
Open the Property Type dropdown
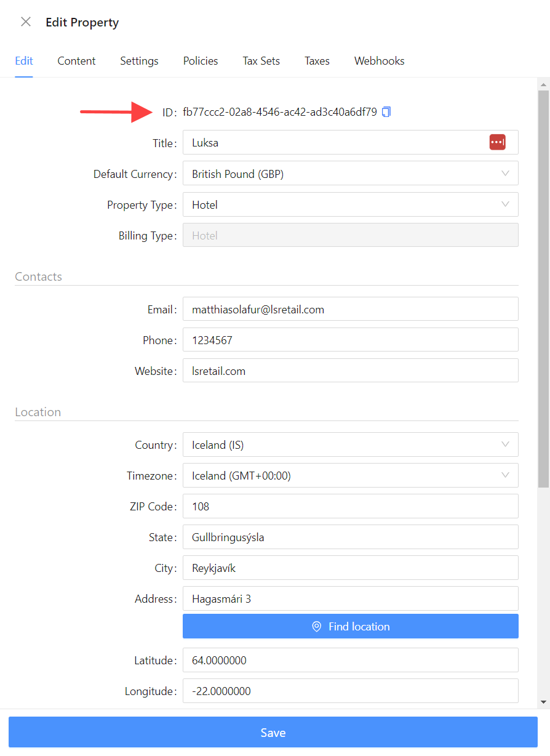505,204
